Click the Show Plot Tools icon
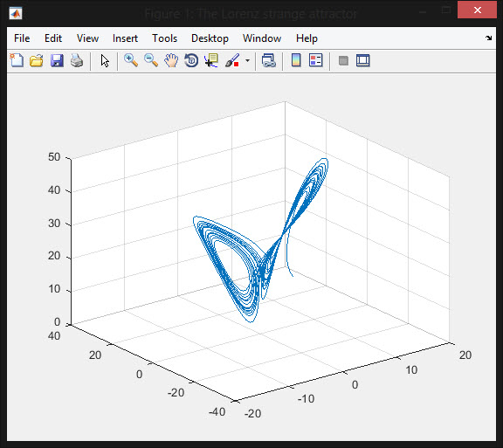The height and width of the screenshot is (448, 503). 362,60
